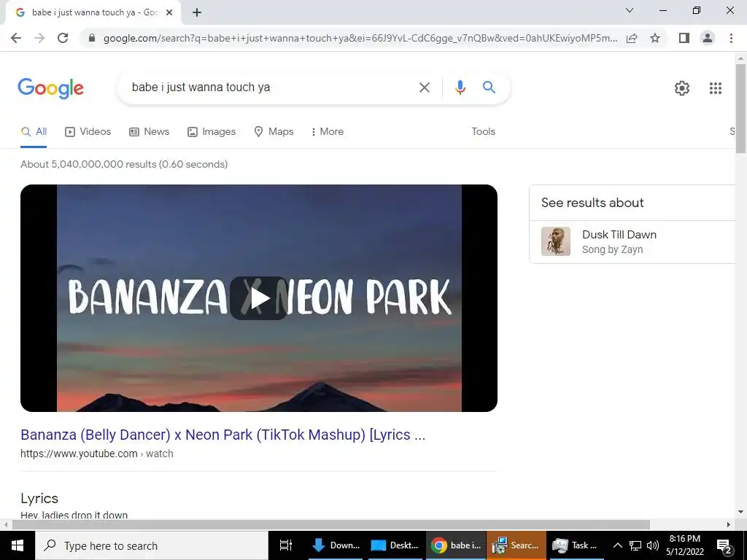This screenshot has width=747, height=560.
Task: Open the Google apps grid
Action: [716, 88]
